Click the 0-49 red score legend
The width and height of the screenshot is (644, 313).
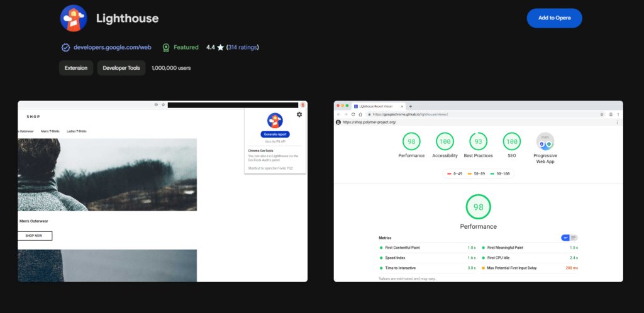[455, 174]
